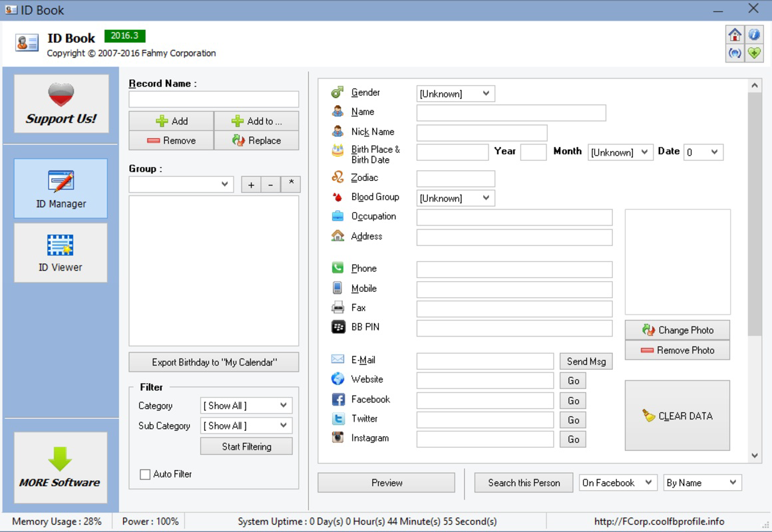Click the broadcast signal icon

(x=735, y=53)
